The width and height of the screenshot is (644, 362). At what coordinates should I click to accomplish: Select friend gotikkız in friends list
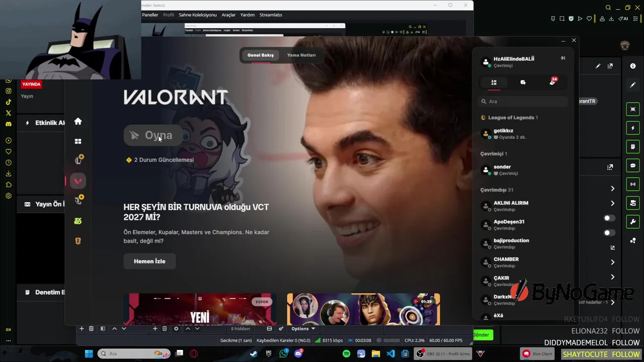(523, 134)
